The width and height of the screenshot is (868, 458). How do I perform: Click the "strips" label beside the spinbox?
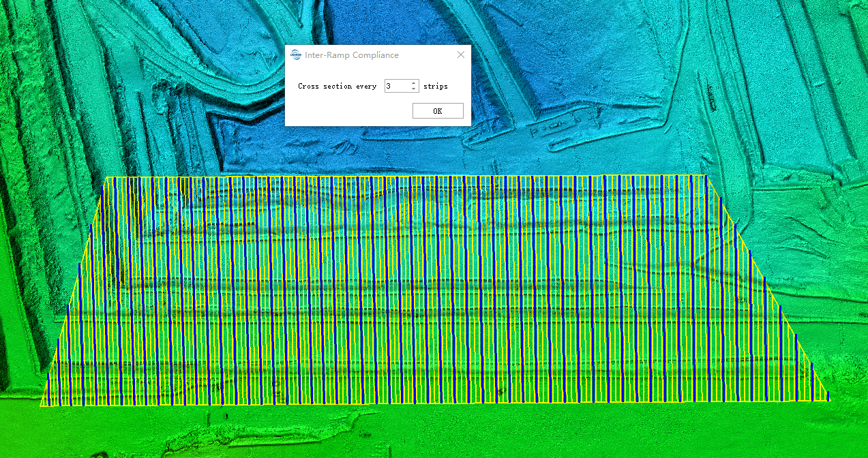pos(435,87)
